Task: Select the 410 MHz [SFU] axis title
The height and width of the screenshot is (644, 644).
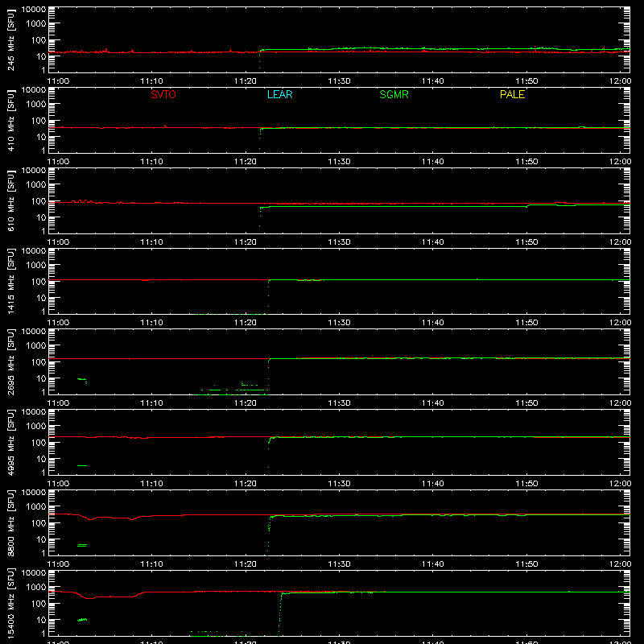Action: tap(11, 120)
